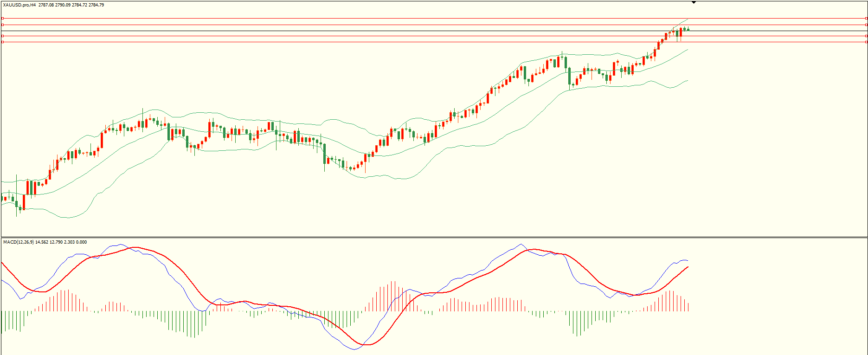
Task: Click blue MACD line at its lowest trough
Action: 355,349
